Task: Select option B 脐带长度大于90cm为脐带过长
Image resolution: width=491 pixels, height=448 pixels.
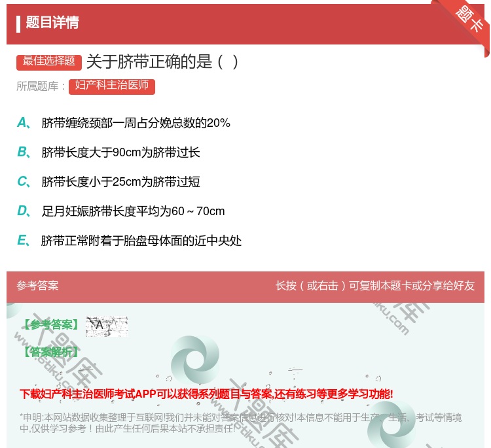Action: 108,152
